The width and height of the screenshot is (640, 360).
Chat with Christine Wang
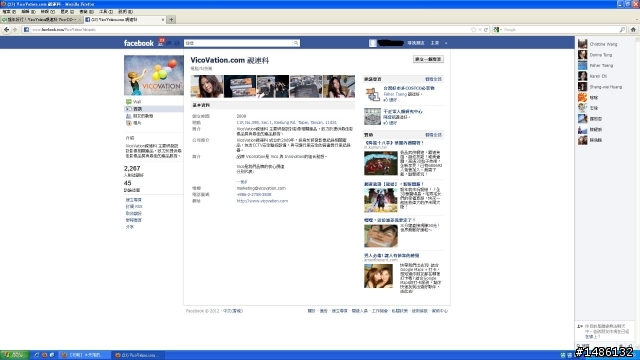coord(603,44)
